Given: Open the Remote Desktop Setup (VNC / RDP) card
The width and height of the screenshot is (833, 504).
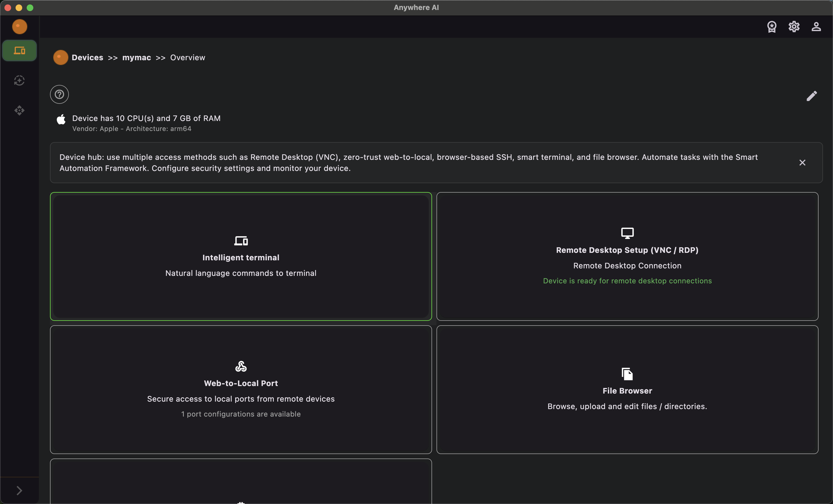Looking at the screenshot, I should pyautogui.click(x=628, y=256).
